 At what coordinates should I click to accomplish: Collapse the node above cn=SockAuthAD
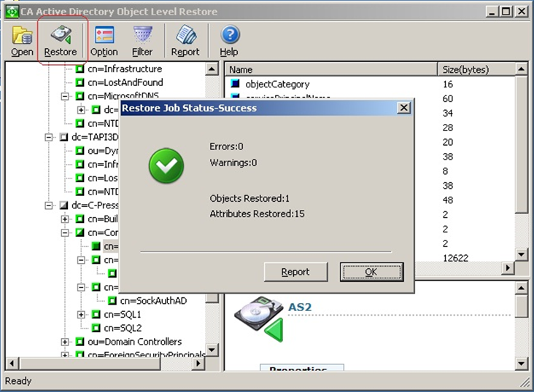(x=81, y=287)
